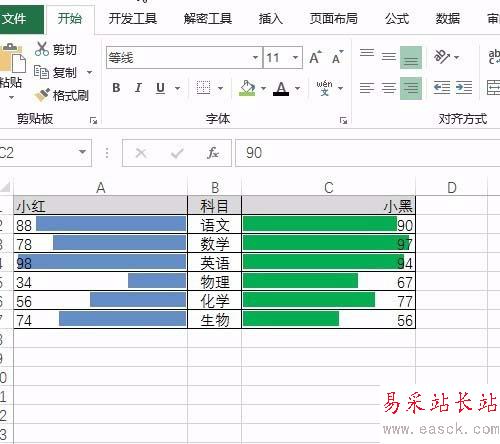Click the increase indent icon
500x444 pixels.
464,88
